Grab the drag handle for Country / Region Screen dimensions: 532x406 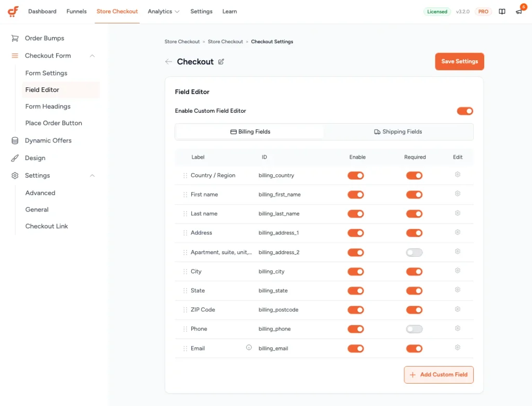(x=185, y=176)
